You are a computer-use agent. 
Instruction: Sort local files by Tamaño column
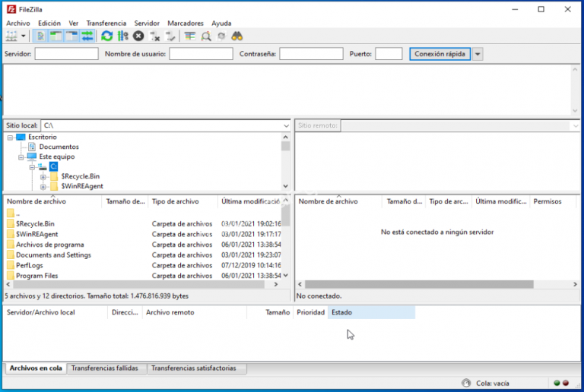click(125, 201)
